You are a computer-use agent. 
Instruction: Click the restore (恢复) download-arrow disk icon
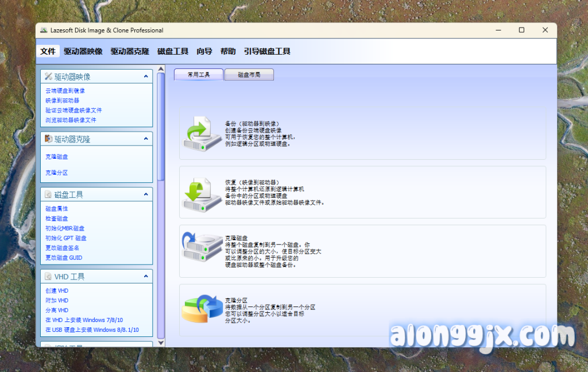pos(202,194)
